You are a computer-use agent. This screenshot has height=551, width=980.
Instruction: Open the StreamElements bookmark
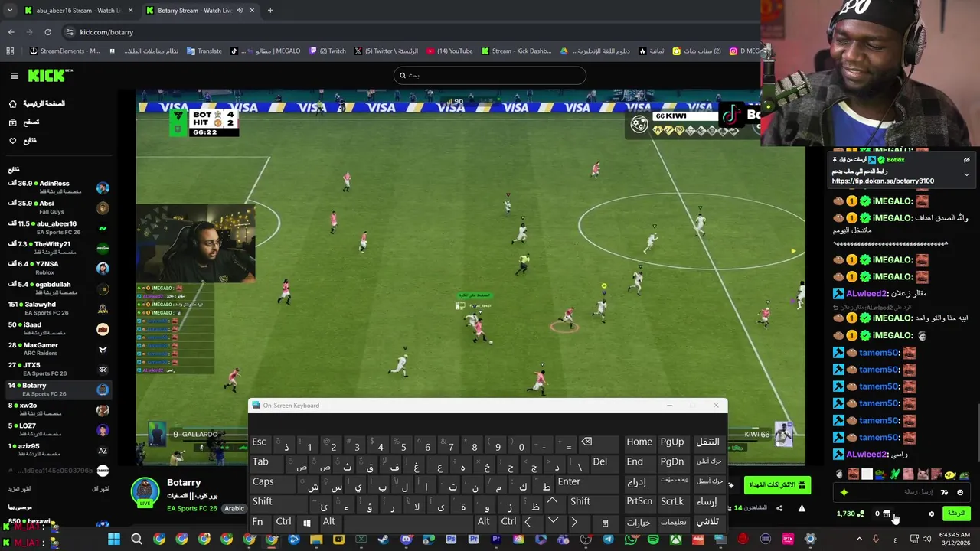coord(64,51)
